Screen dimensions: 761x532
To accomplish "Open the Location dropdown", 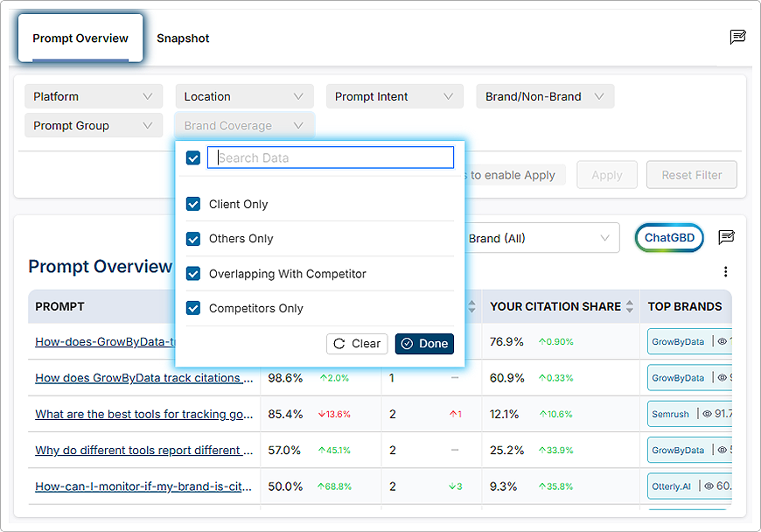I will click(244, 96).
